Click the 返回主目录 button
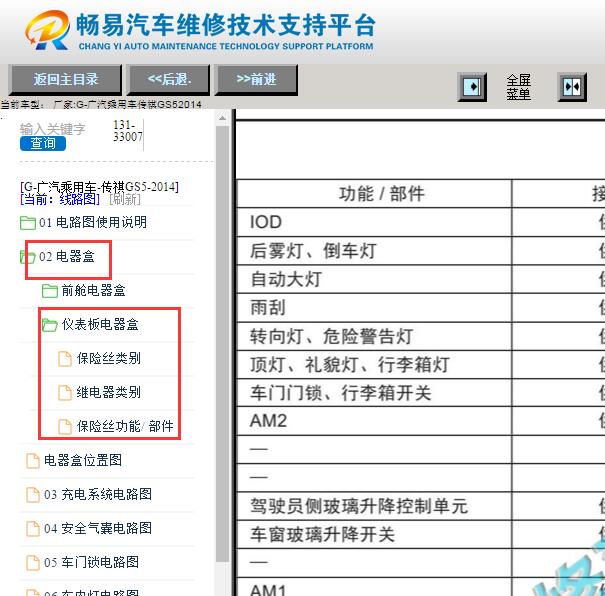605x596 pixels. tap(65, 80)
